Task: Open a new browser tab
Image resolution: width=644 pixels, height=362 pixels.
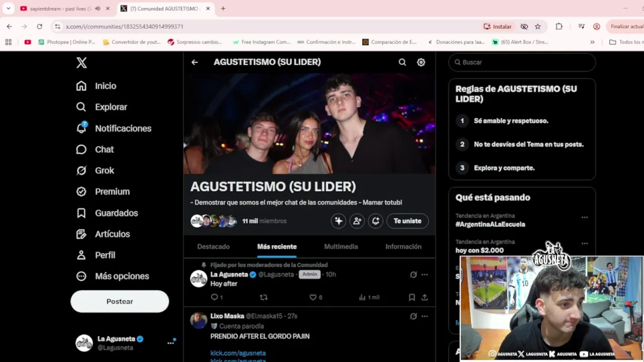Action: tap(223, 9)
